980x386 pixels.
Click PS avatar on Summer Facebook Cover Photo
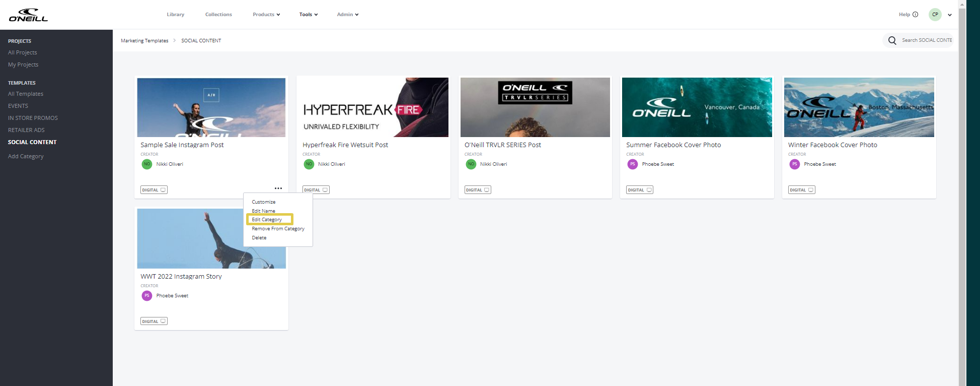click(x=633, y=164)
